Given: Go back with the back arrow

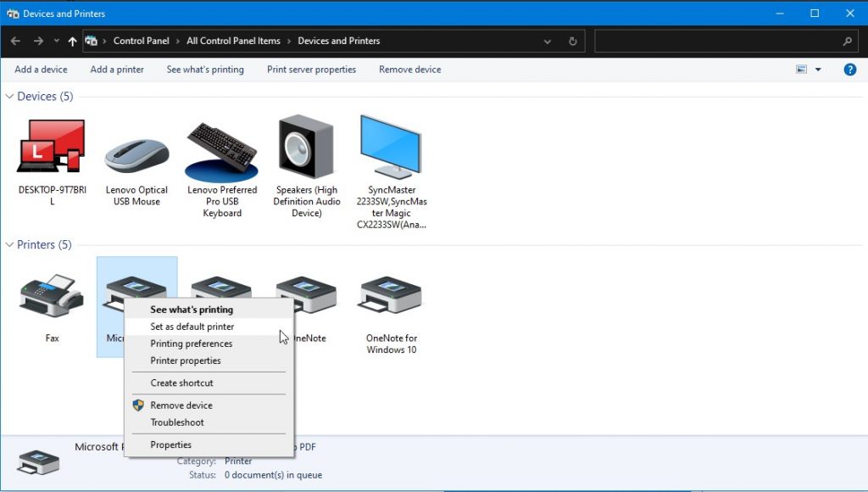Looking at the screenshot, I should [15, 41].
